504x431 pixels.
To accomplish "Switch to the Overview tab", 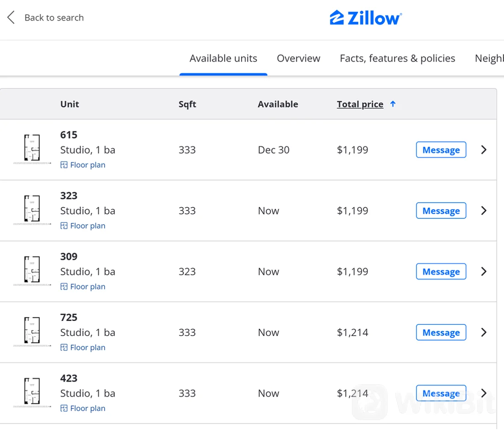I will pyautogui.click(x=299, y=58).
